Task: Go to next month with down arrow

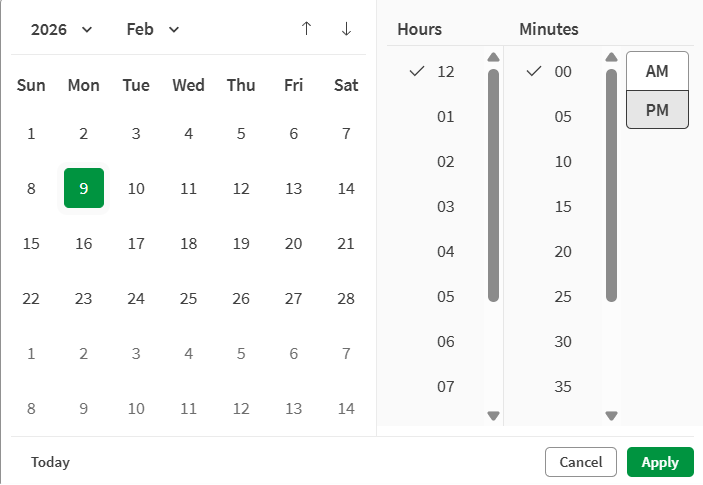Action: point(346,29)
